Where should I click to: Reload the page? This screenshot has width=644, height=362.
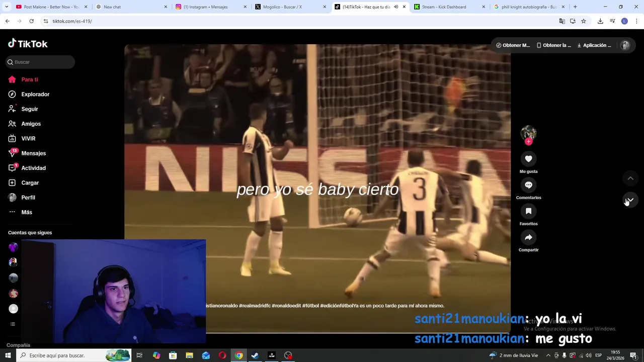[31, 21]
